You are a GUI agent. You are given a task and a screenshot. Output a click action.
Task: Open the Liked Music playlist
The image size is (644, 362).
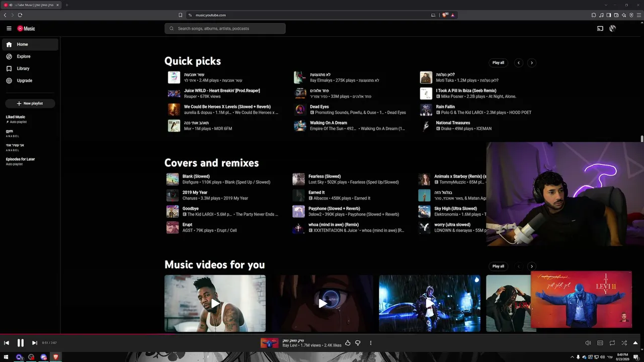tap(16, 117)
